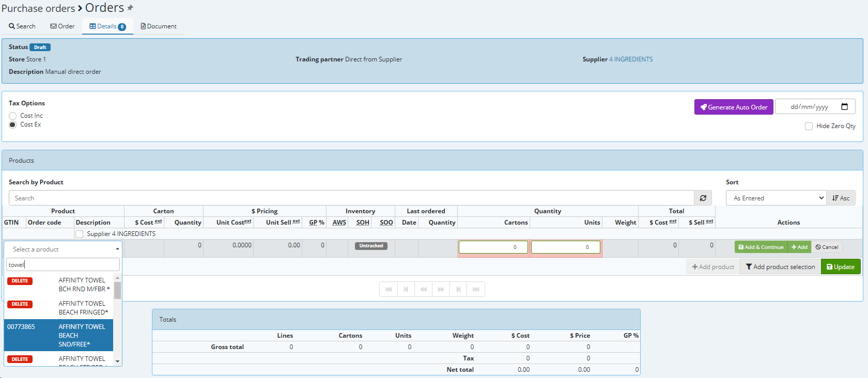The image size is (868, 378).
Task: Click the Draft status badge
Action: pos(40,47)
